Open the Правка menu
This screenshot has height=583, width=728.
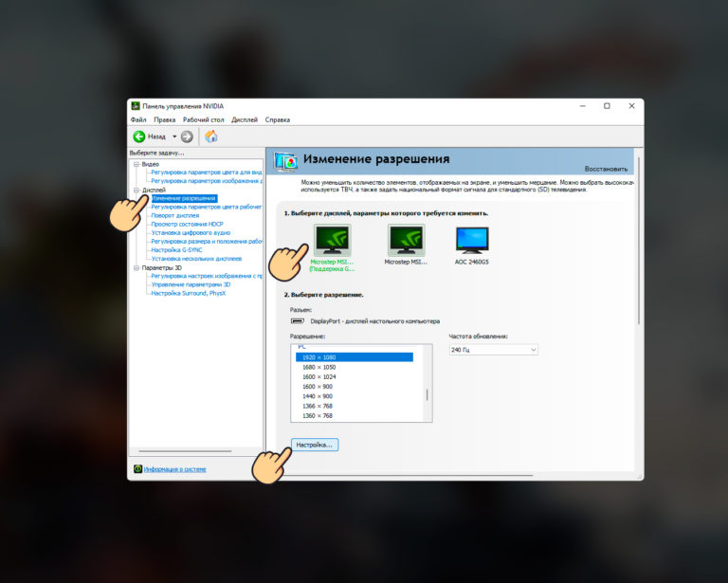(164, 119)
